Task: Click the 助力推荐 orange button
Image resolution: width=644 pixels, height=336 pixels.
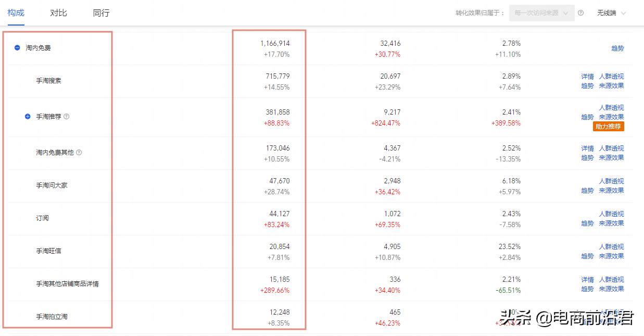Action: 608,127
